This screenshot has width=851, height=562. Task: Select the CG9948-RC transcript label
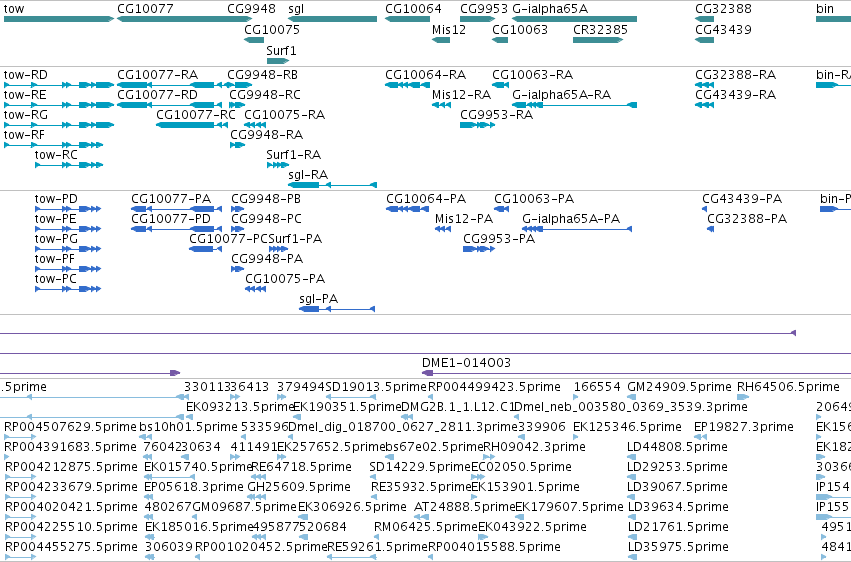coord(265,95)
